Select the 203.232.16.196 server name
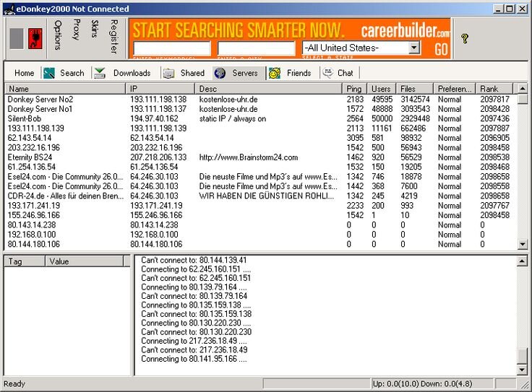This screenshot has height=392, width=532. pos(33,147)
